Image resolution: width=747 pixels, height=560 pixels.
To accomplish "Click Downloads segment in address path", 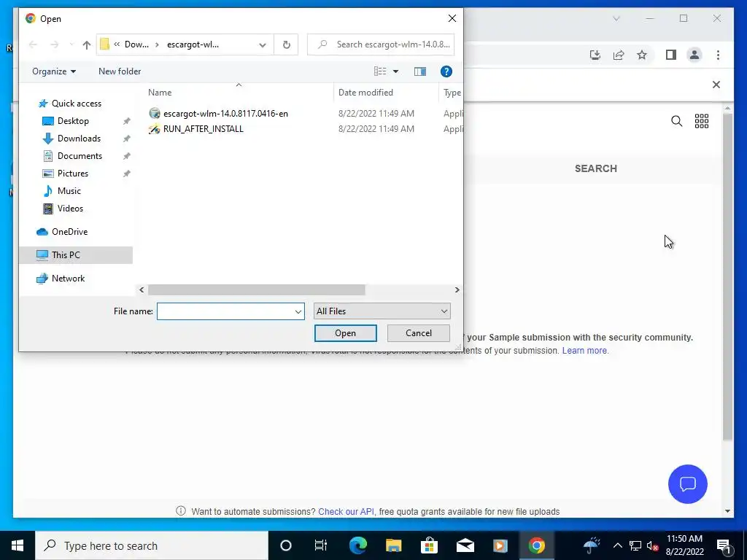I will [136, 44].
